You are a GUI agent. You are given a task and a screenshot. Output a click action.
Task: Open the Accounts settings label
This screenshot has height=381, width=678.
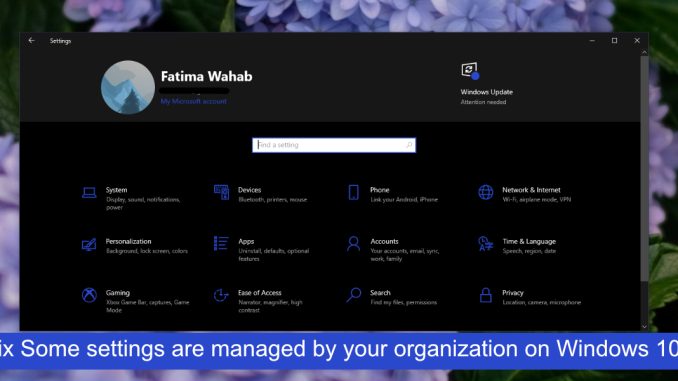click(x=384, y=241)
